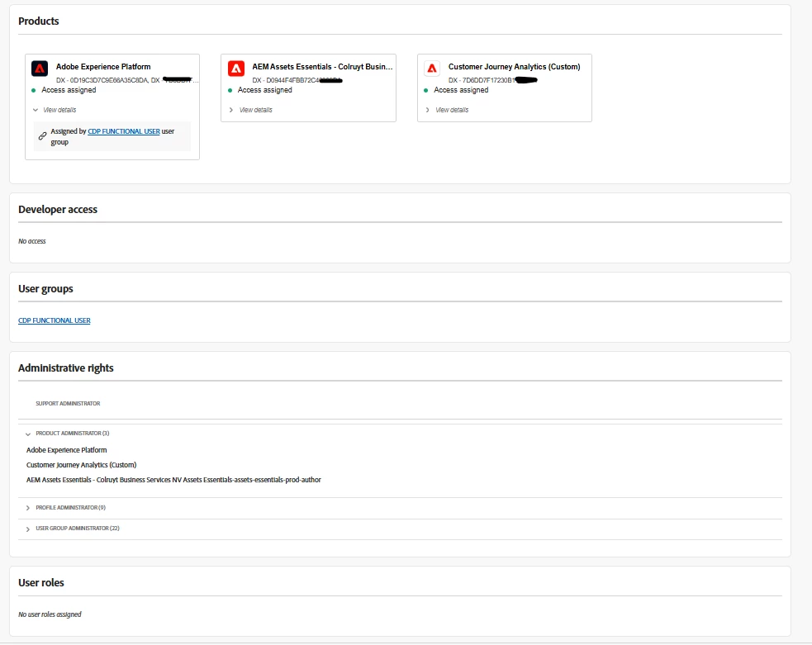The image size is (812, 645).
Task: Click the Administrative rights heading
Action: [x=66, y=368]
